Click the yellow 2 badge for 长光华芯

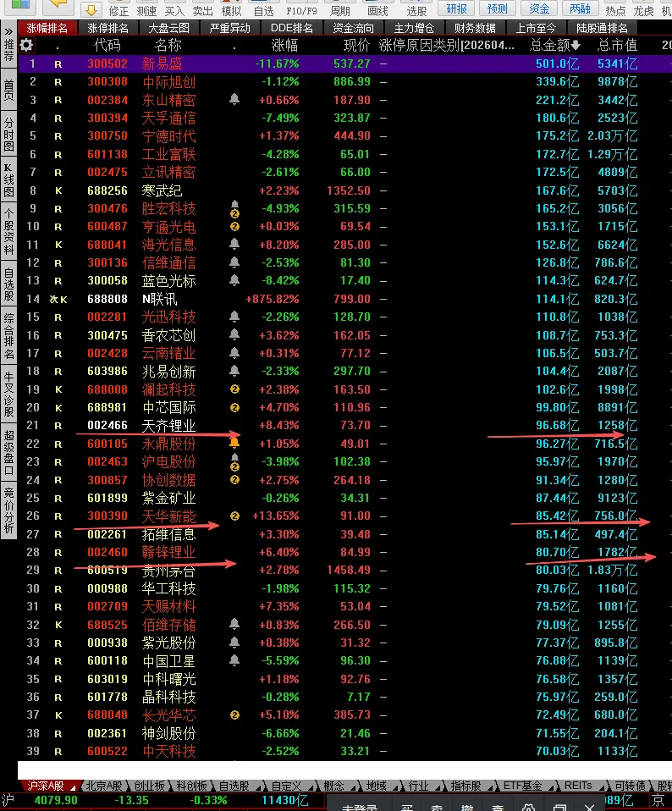[234, 715]
